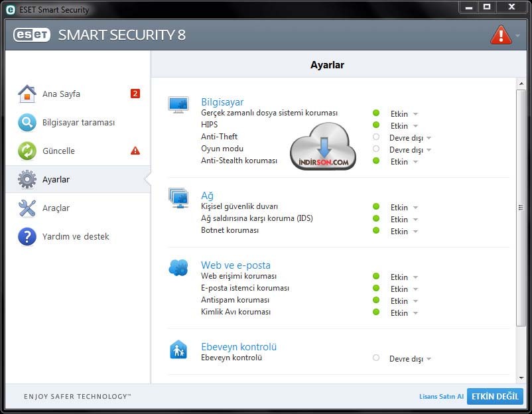Click the red alert triangle in header
The height and width of the screenshot is (414, 532).
501,35
